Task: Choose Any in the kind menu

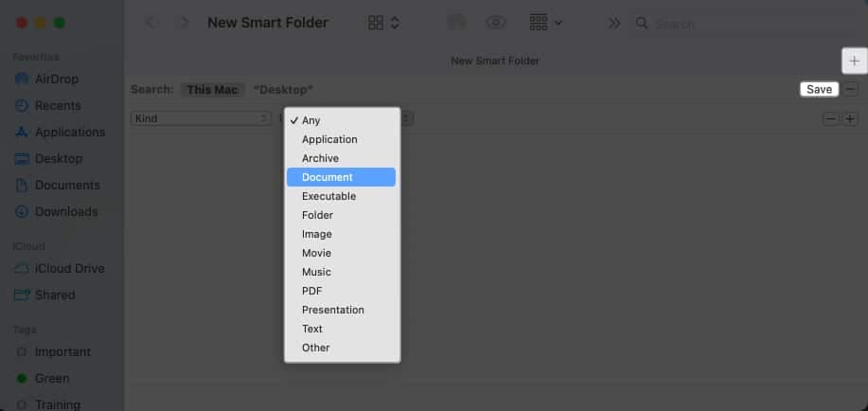Action: [x=342, y=120]
